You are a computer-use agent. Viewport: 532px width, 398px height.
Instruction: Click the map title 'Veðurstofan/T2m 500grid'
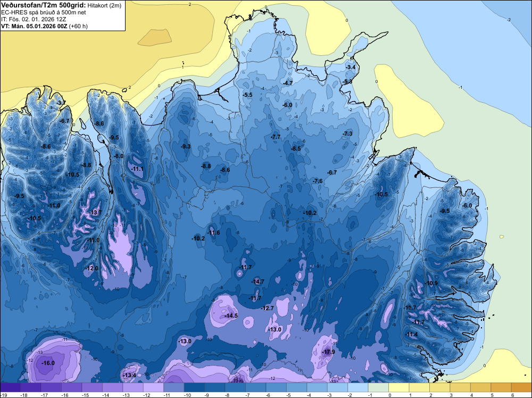[x=44, y=5]
